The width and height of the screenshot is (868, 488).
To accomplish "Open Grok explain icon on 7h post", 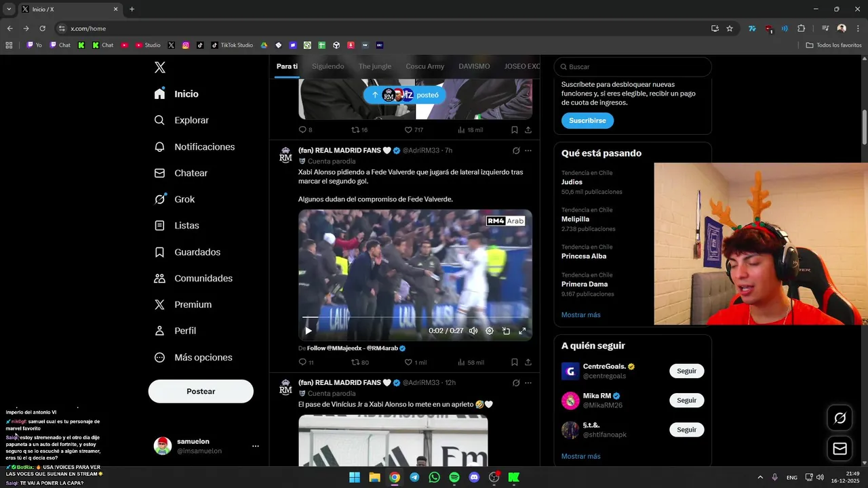I will (x=516, y=150).
